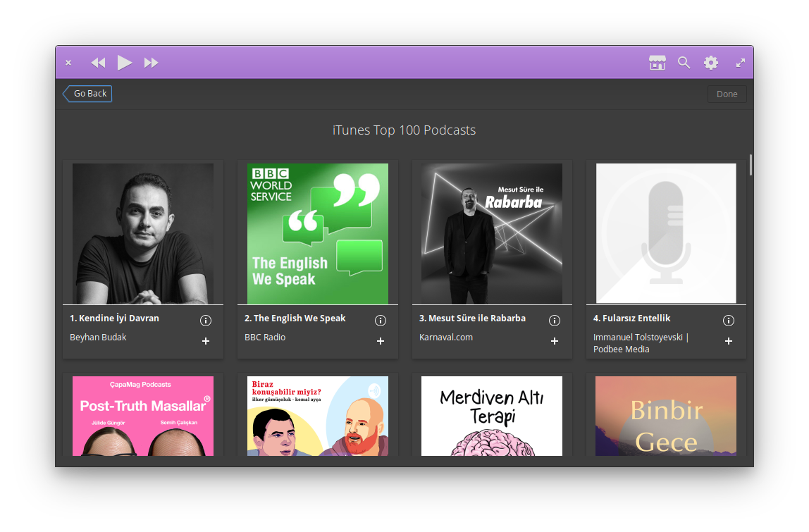The image size is (809, 532).
Task: Click the title '4. Fularsız Entellik'
Action: click(x=632, y=318)
